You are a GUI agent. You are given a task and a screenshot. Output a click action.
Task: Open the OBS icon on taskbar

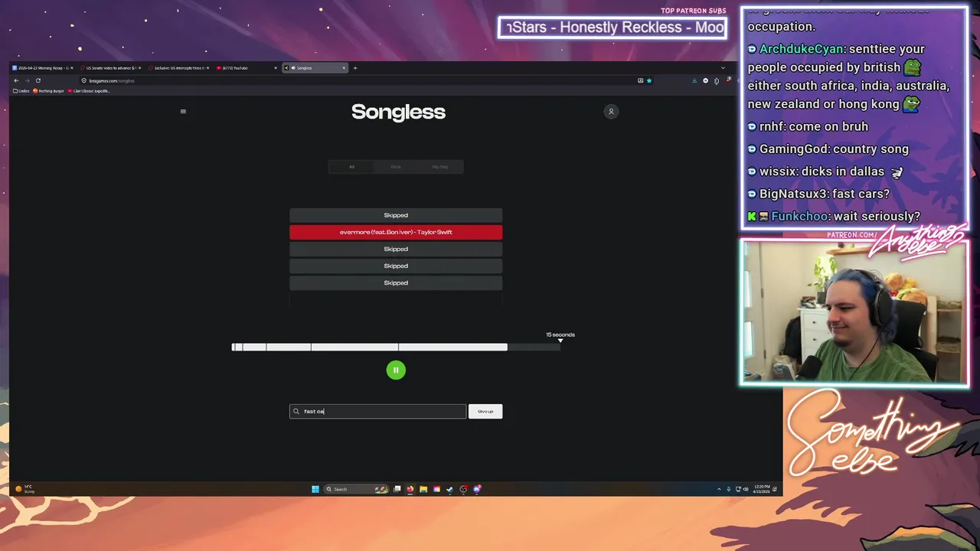pos(463,489)
